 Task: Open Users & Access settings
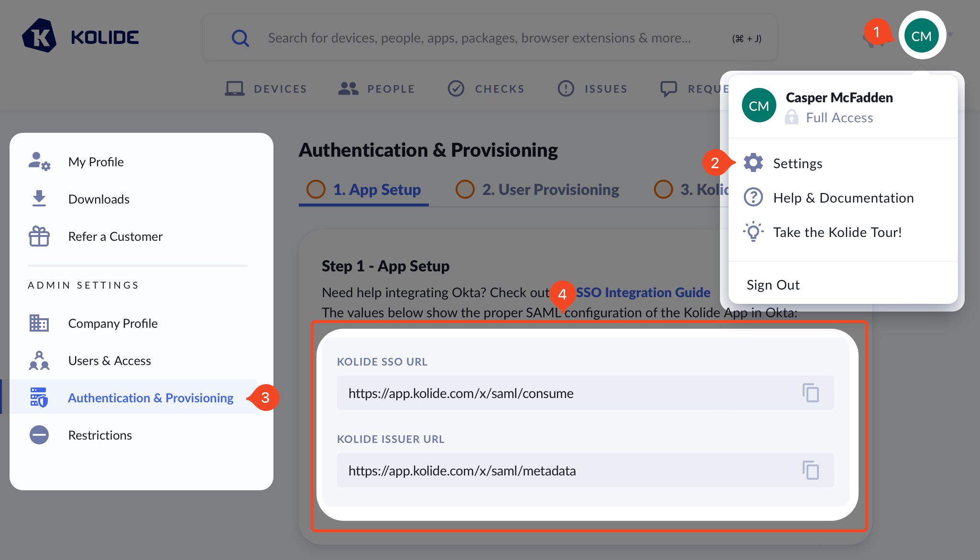(x=109, y=361)
